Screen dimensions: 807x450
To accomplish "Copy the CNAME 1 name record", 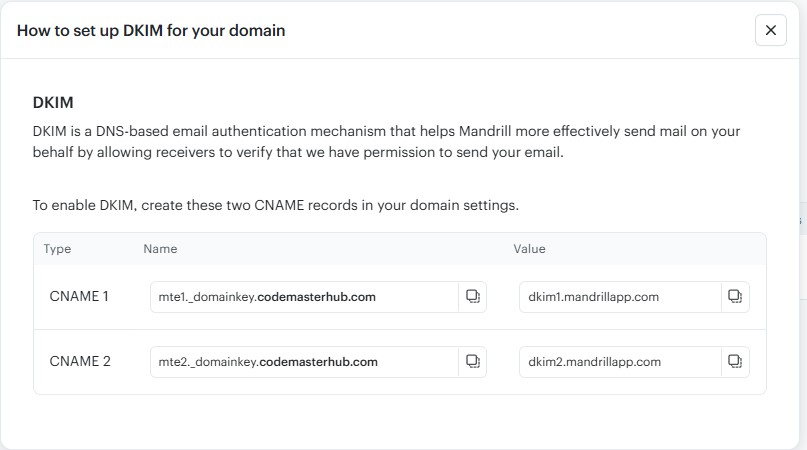I will pyautogui.click(x=473, y=297).
